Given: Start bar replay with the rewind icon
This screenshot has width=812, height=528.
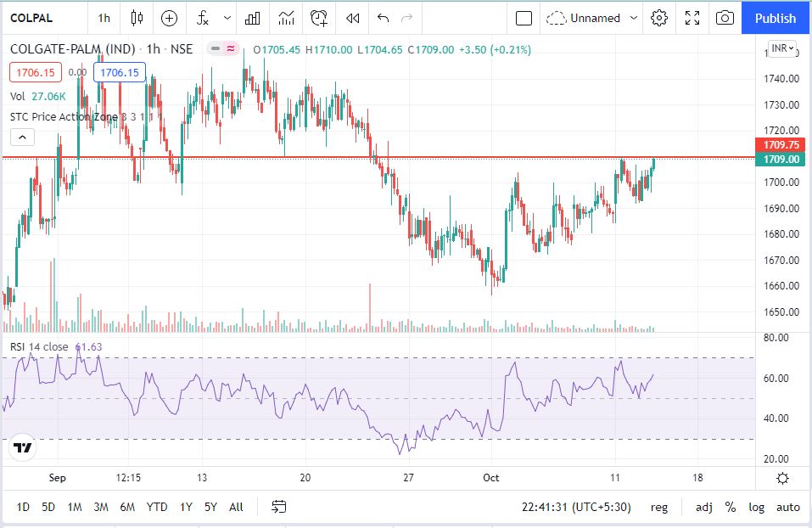Looking at the screenshot, I should pos(353,18).
